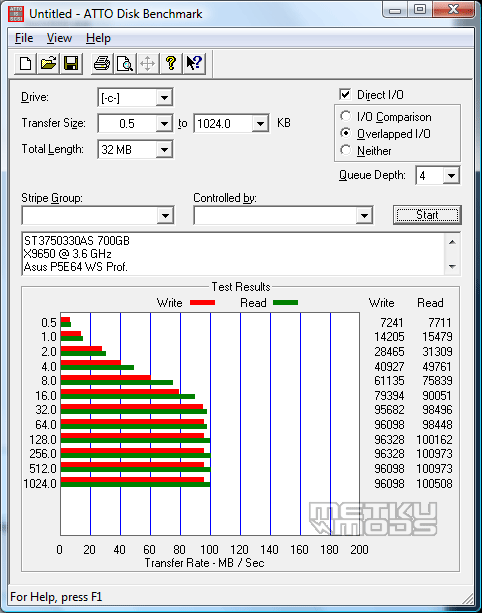
Task: Activate the context help pointer icon
Action: [x=194, y=63]
